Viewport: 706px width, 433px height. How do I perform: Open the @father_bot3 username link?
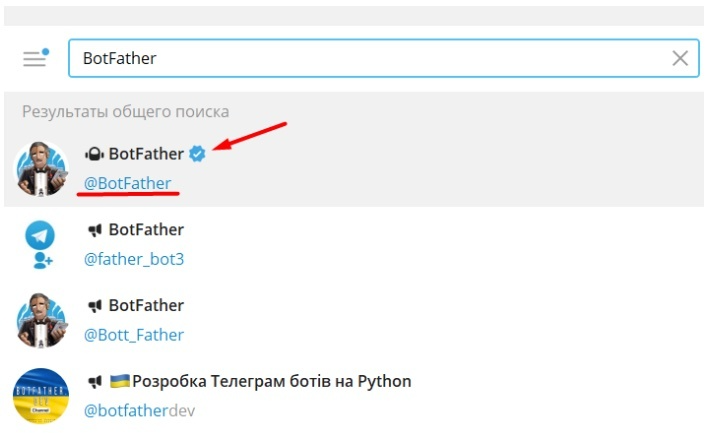[134, 259]
